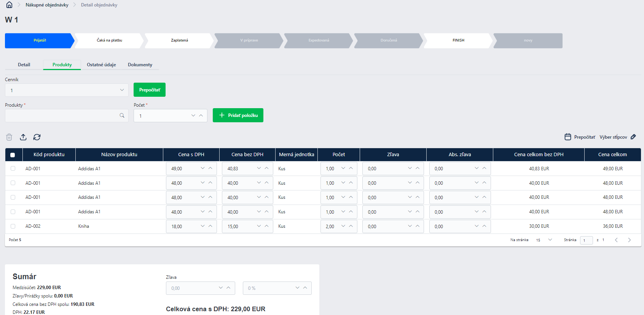
Task: Go to next page arrow in pagination
Action: click(630, 240)
